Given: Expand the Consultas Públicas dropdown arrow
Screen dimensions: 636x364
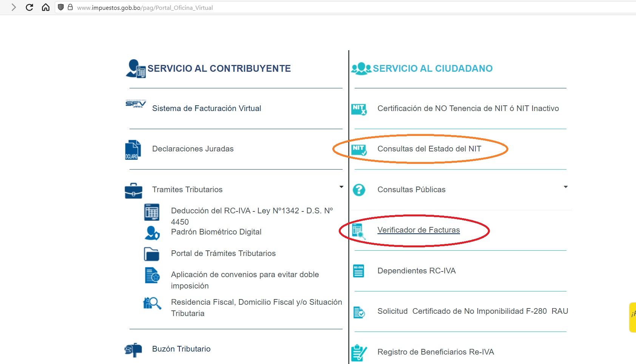Looking at the screenshot, I should pyautogui.click(x=565, y=187).
